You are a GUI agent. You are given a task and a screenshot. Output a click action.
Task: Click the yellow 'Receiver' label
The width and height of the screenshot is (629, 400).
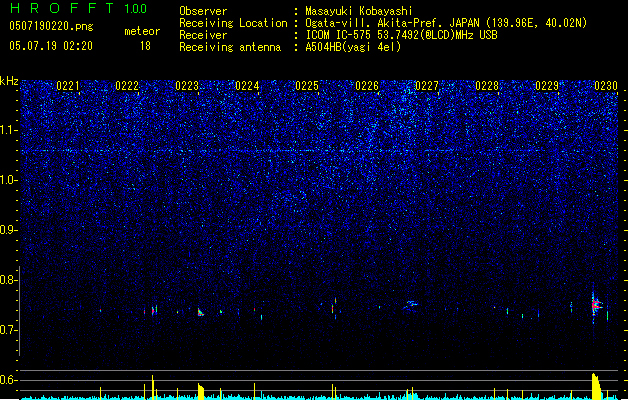click(203, 35)
